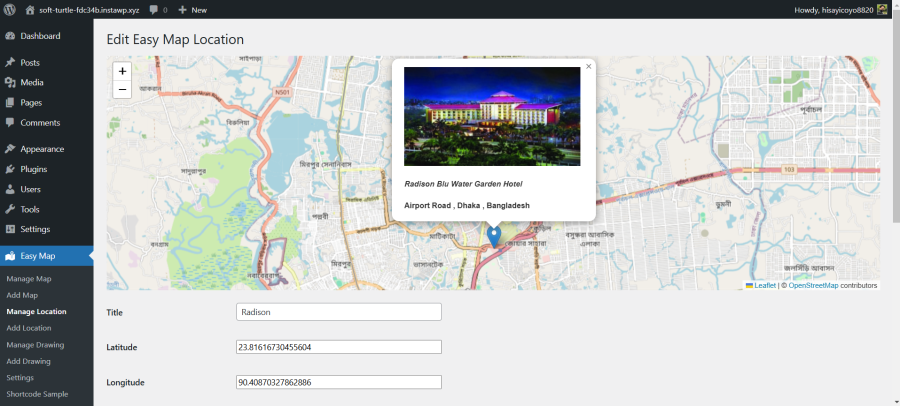
Task: Click the blue map marker pin
Action: (494, 237)
